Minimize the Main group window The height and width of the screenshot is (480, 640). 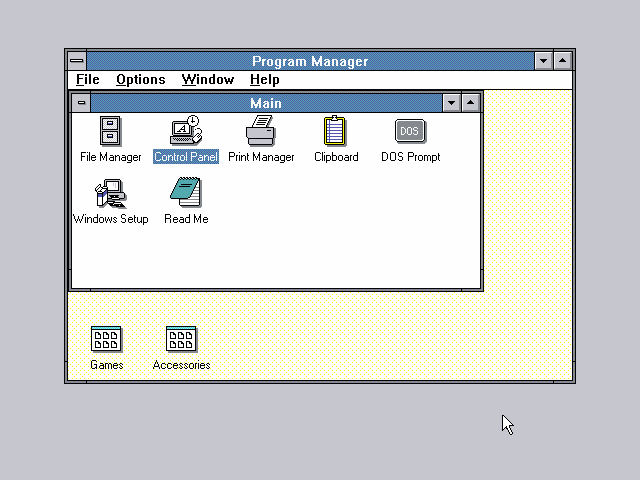click(x=451, y=103)
